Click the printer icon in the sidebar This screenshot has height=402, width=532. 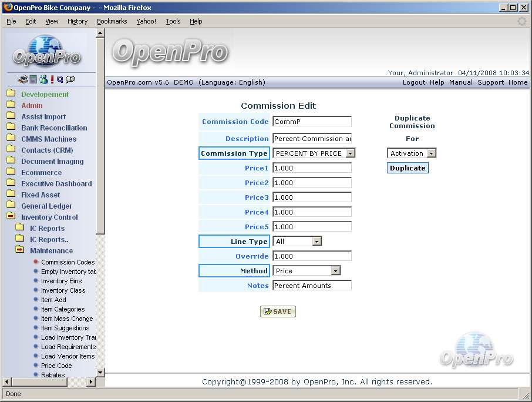coord(22,79)
